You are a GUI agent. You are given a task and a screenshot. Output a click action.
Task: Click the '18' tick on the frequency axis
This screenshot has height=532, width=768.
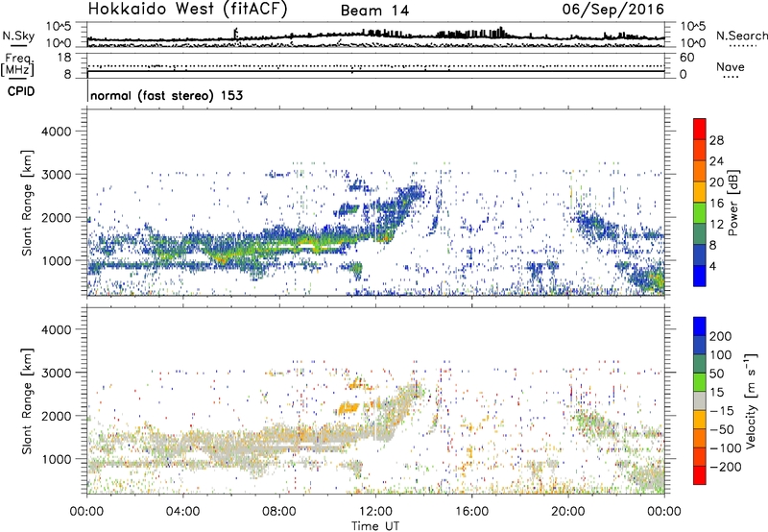(64, 58)
